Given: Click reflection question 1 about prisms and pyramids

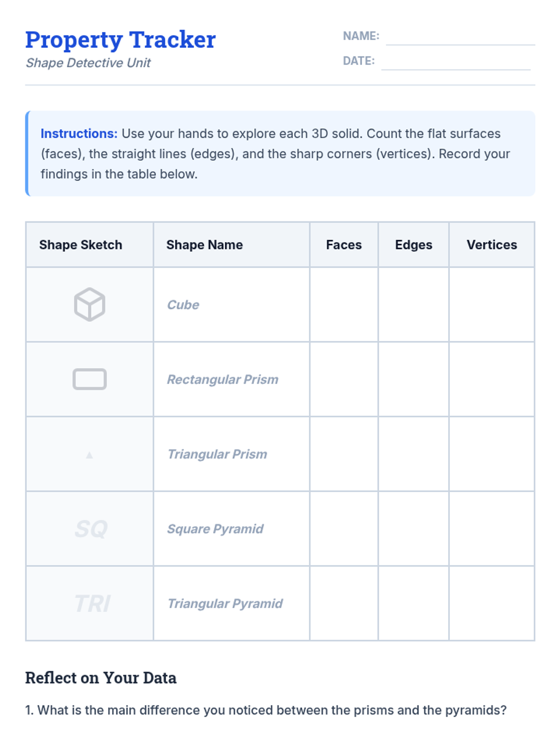Looking at the screenshot, I should (266, 710).
